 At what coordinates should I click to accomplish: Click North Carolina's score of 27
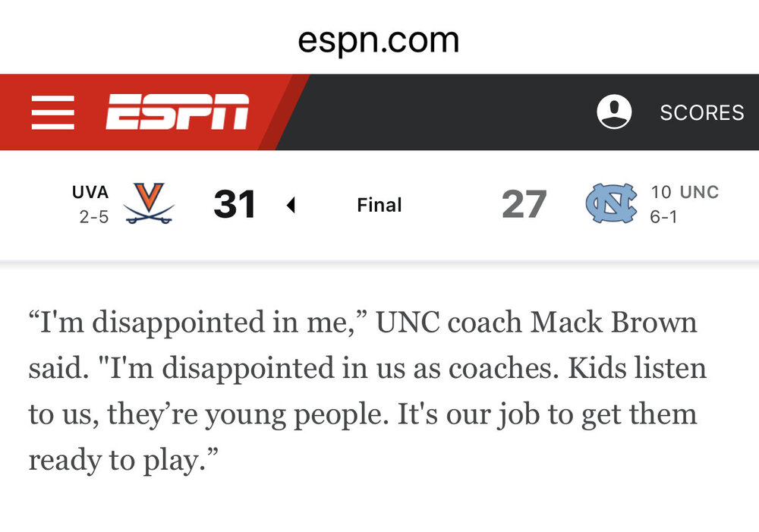coord(524,205)
